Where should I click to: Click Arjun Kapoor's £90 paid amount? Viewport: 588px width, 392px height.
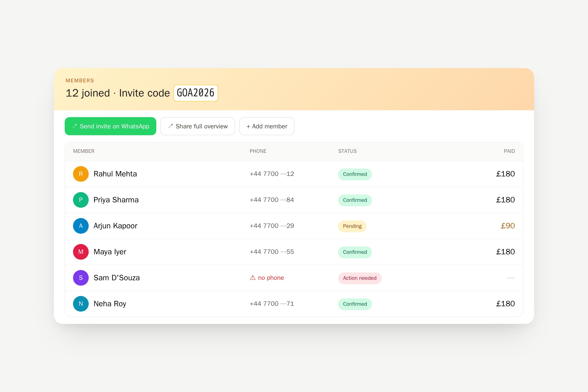coord(508,226)
